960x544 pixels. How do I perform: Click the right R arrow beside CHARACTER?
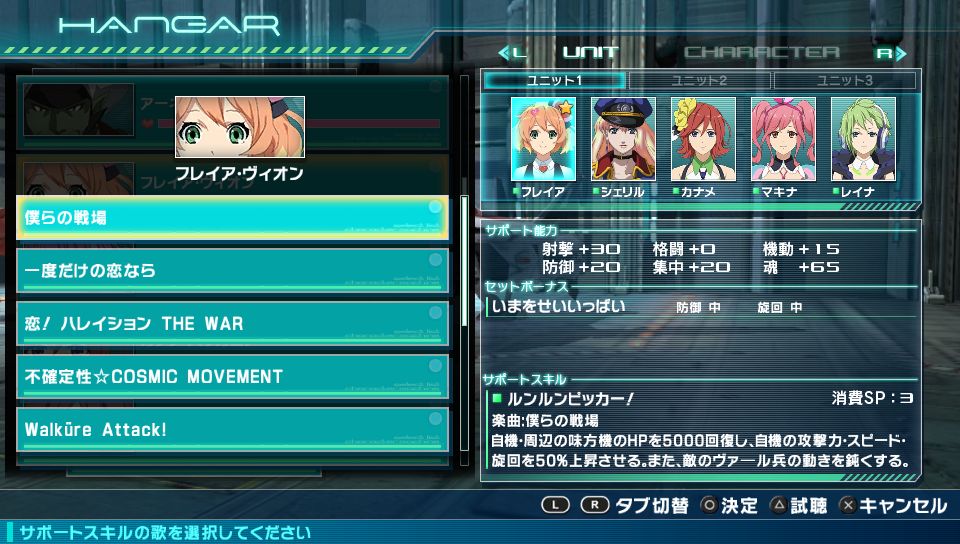click(891, 53)
